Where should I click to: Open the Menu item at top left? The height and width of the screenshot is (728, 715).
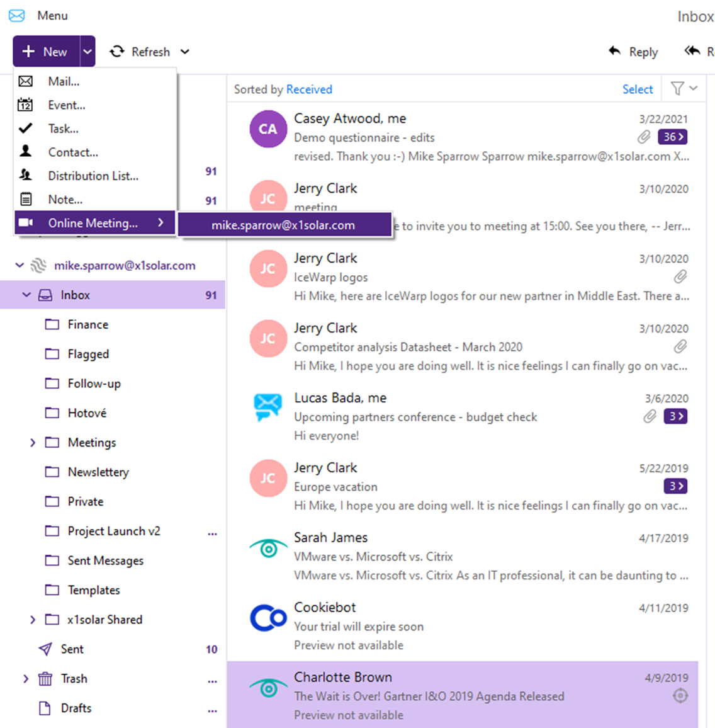pyautogui.click(x=52, y=16)
